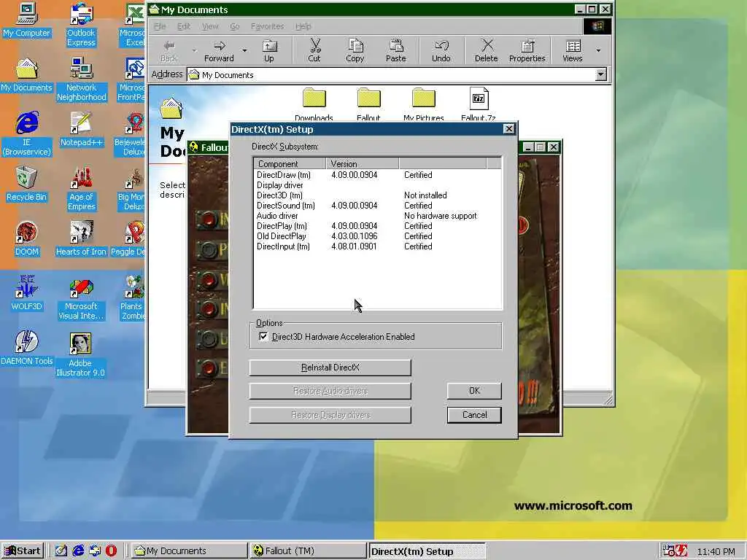
Task: Click Up toolbar icon in My Documents
Action: pos(269,51)
